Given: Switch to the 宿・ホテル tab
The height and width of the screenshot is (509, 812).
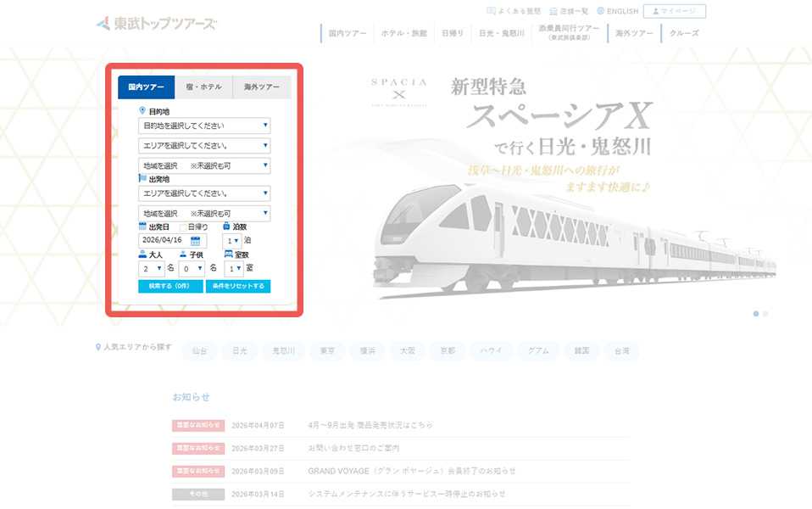Looking at the screenshot, I should point(203,87).
